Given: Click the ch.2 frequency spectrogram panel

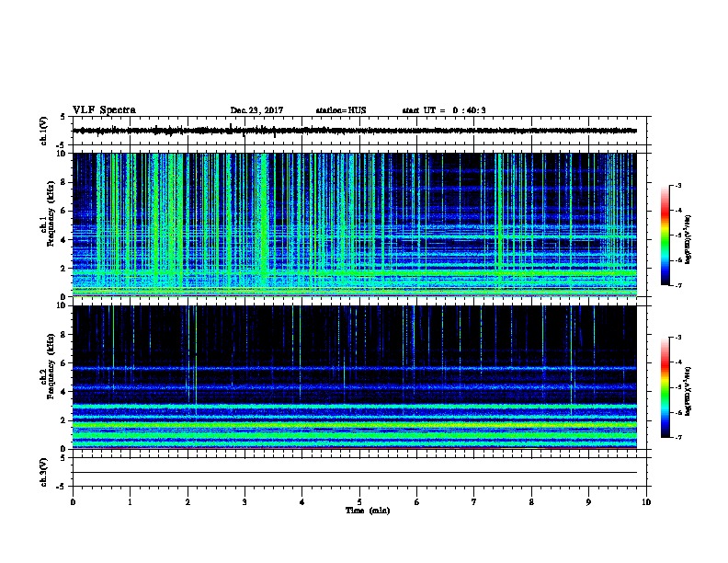Looking at the screenshot, I should pyautogui.click(x=355, y=377).
